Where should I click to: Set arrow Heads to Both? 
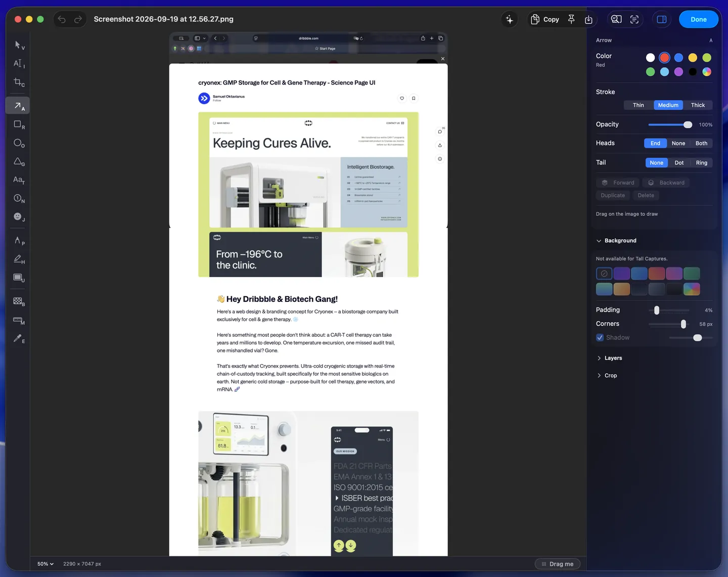click(702, 143)
